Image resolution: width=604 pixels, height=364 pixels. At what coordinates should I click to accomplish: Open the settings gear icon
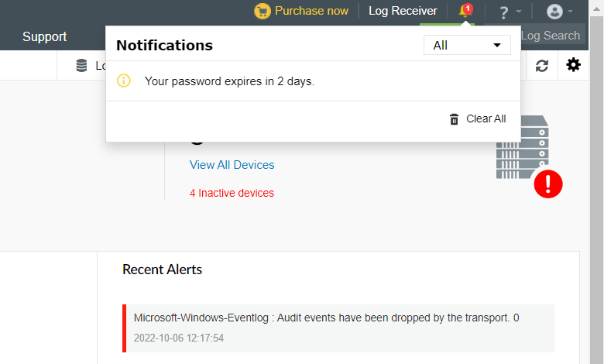click(x=573, y=65)
